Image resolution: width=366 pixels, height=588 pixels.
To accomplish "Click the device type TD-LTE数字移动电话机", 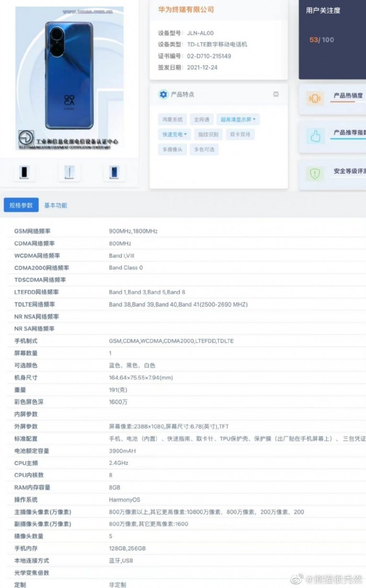I will 217,44.
